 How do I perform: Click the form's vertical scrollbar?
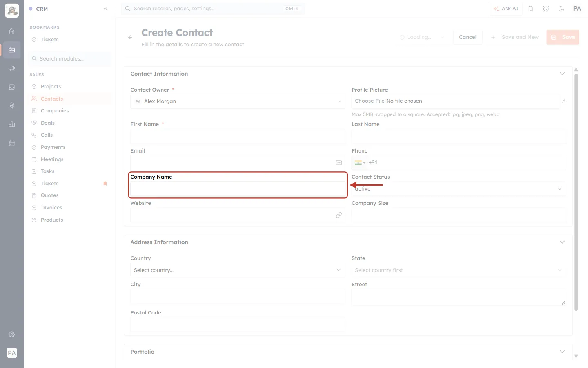point(576,192)
